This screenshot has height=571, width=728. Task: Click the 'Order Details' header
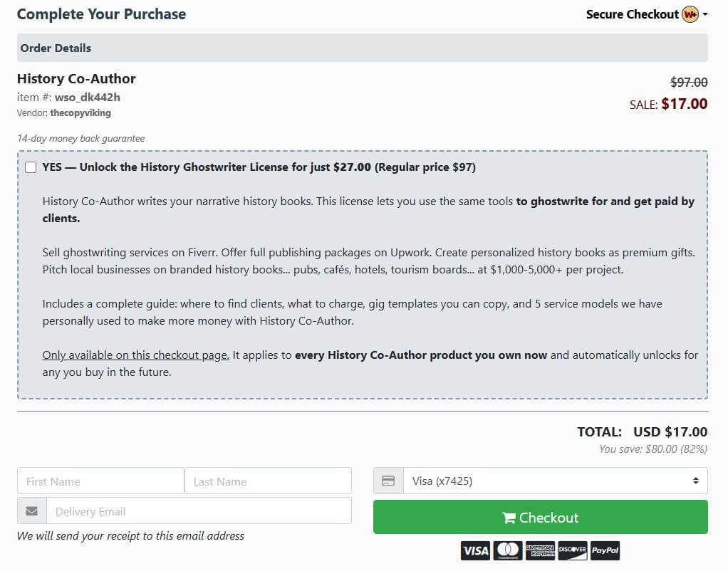(56, 48)
